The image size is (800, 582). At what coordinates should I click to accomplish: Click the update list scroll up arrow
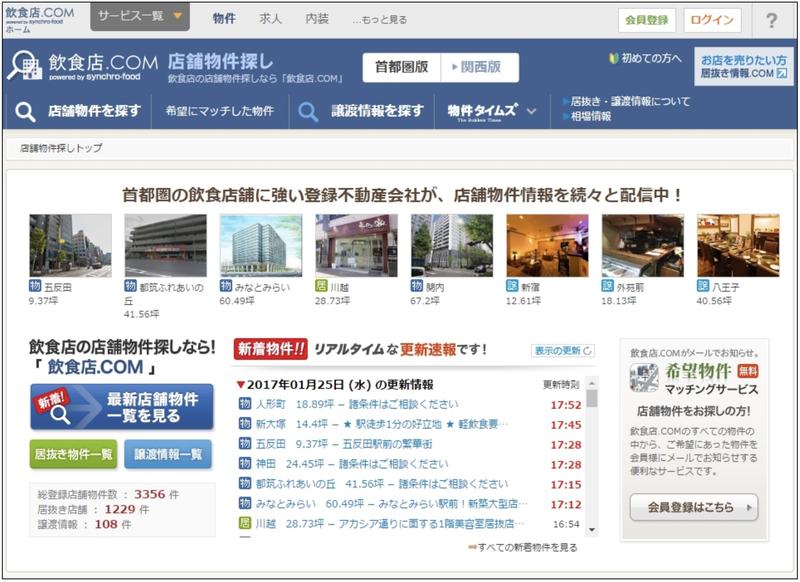pos(592,383)
